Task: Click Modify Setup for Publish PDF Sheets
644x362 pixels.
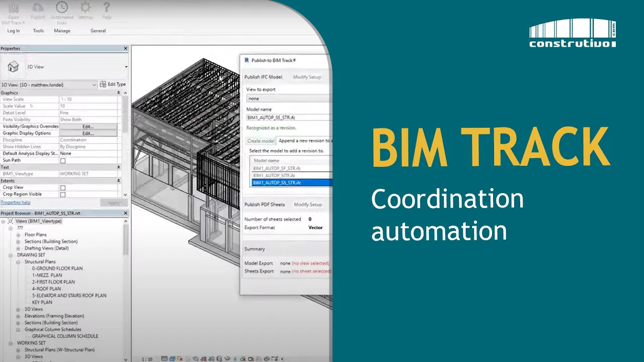Action: [x=308, y=205]
